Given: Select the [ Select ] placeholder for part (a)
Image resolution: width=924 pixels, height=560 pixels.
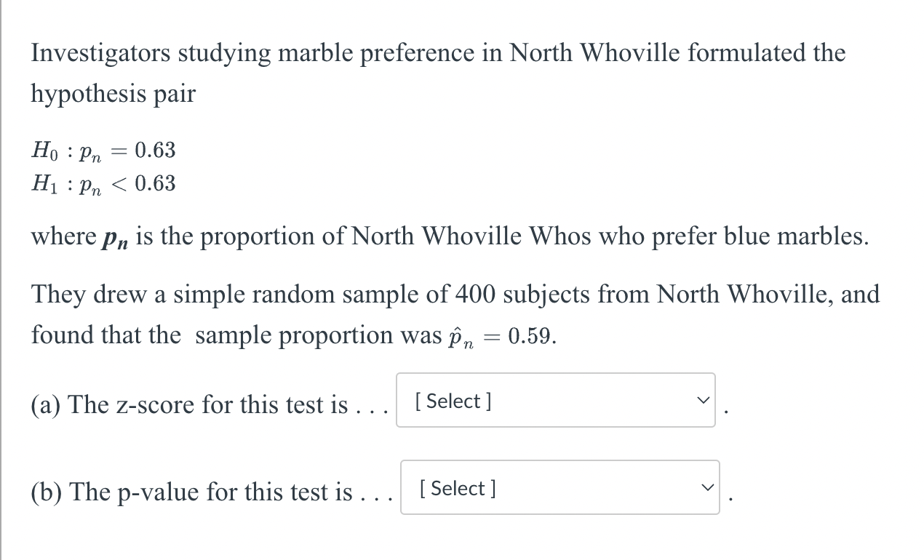Looking at the screenshot, I should pos(453,401).
